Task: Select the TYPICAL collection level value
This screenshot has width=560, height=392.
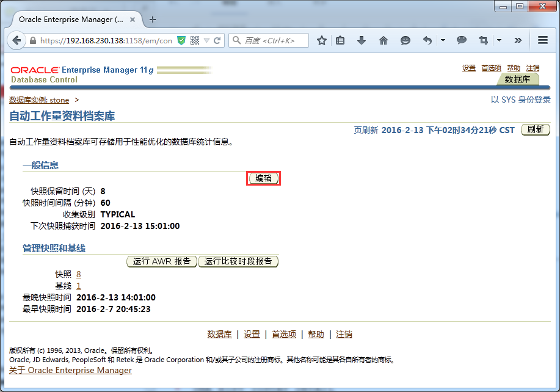Action: point(118,214)
